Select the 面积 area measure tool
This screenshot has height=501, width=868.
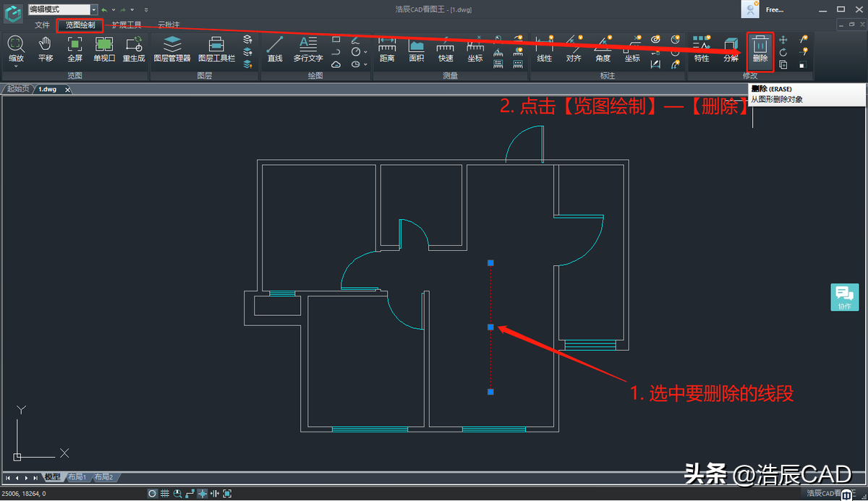(417, 48)
